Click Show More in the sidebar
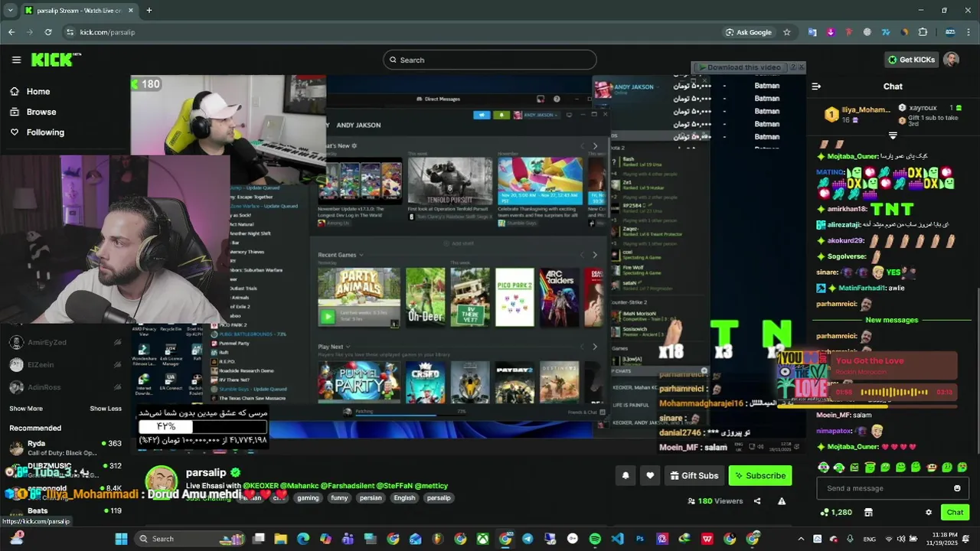 click(26, 409)
